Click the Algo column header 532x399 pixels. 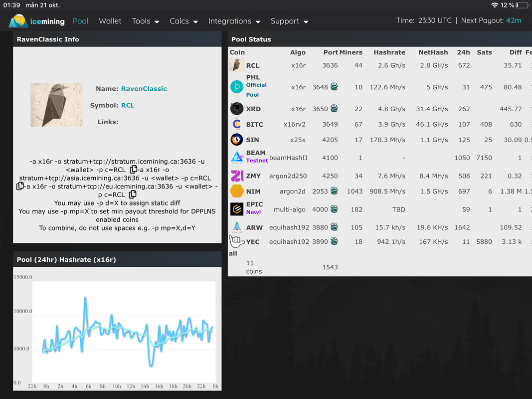coord(298,52)
